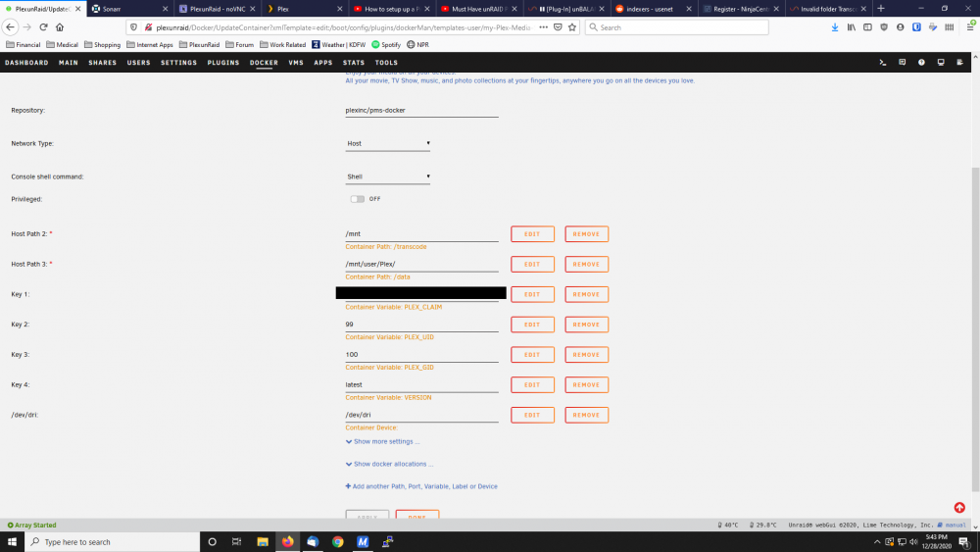
Task: Open the Tools menu
Action: pos(386,63)
